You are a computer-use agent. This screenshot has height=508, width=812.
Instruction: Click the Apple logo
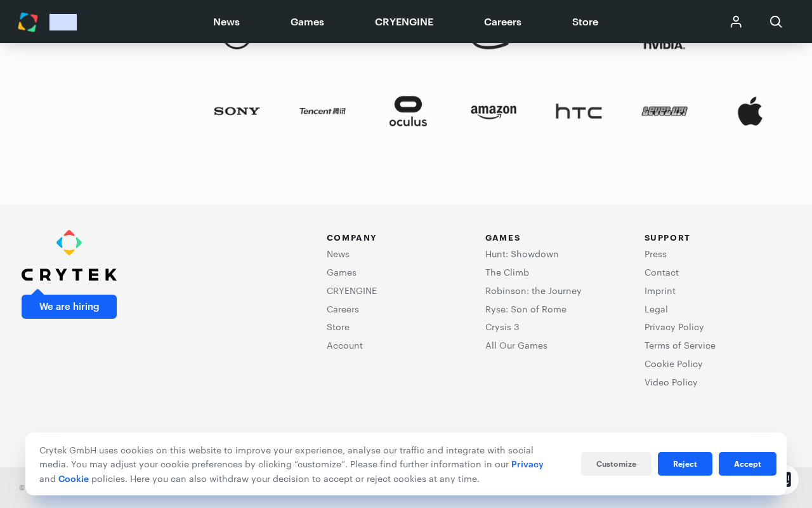[750, 111]
